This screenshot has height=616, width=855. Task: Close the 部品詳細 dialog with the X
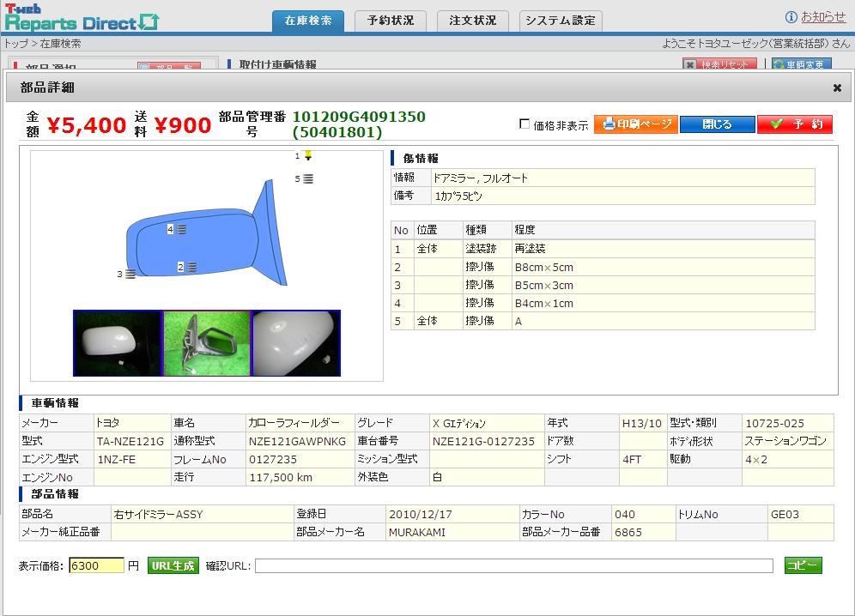coord(837,88)
